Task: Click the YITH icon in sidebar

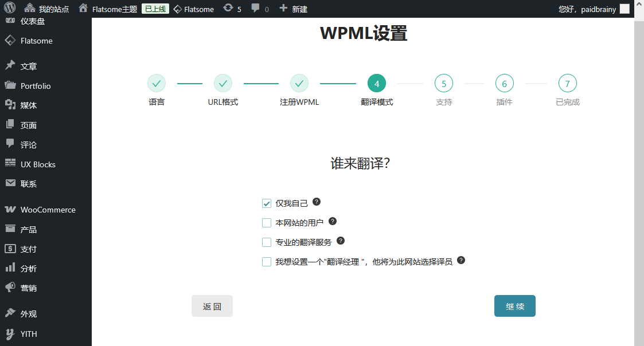Action: [x=10, y=334]
